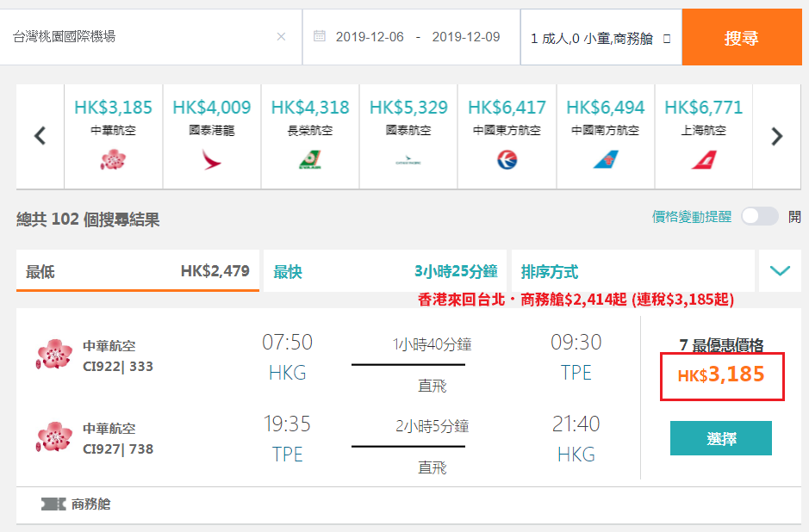Click the 商務艙 cabin class label below flights
The image size is (809, 532).
[x=90, y=504]
